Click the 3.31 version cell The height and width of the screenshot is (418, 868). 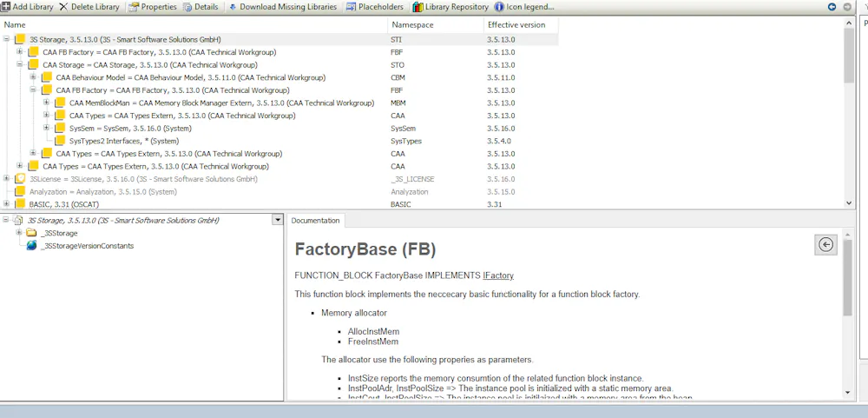click(x=493, y=204)
